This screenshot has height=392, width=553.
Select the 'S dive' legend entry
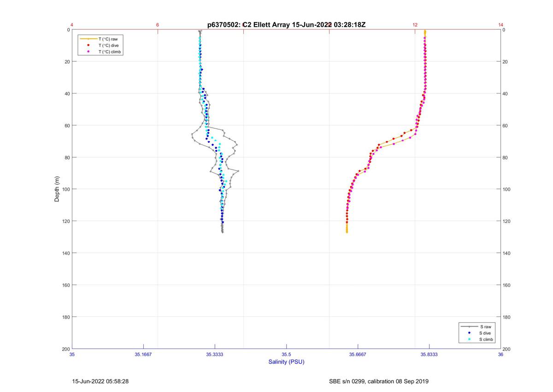click(479, 333)
